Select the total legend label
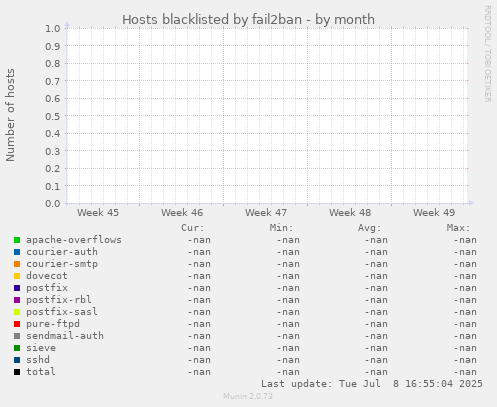 point(41,372)
